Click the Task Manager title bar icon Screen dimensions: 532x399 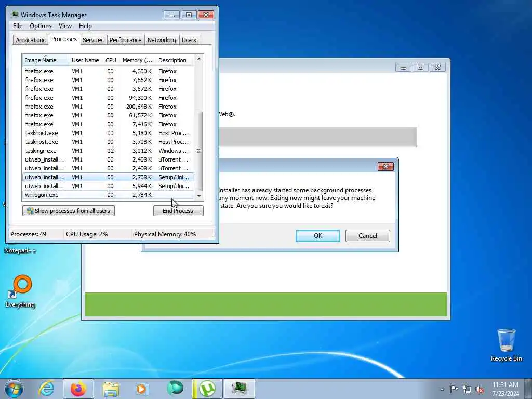pyautogui.click(x=15, y=15)
